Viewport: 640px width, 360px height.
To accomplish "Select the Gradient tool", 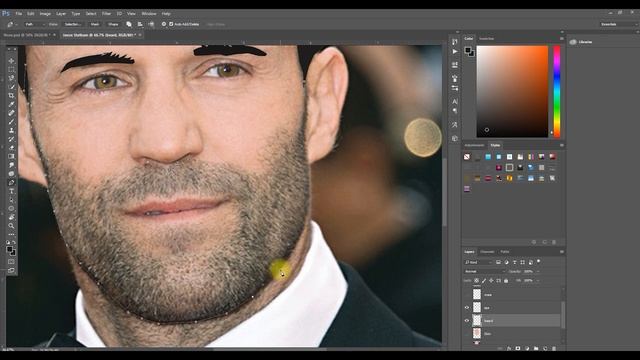I will coord(11,156).
